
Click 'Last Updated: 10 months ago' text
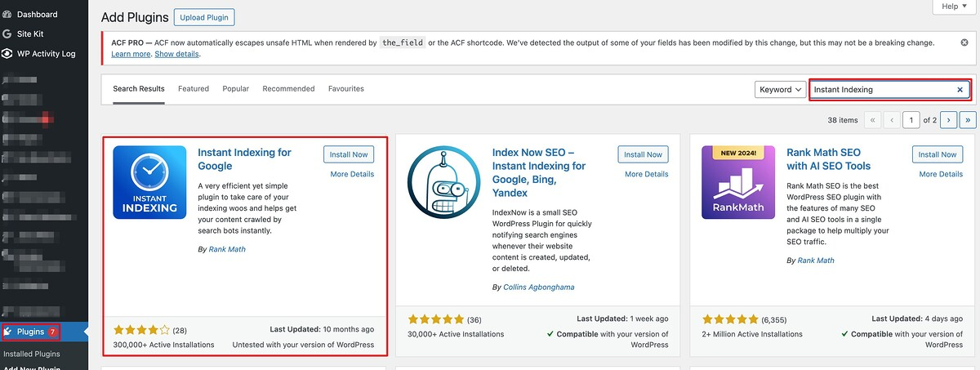coord(322,330)
